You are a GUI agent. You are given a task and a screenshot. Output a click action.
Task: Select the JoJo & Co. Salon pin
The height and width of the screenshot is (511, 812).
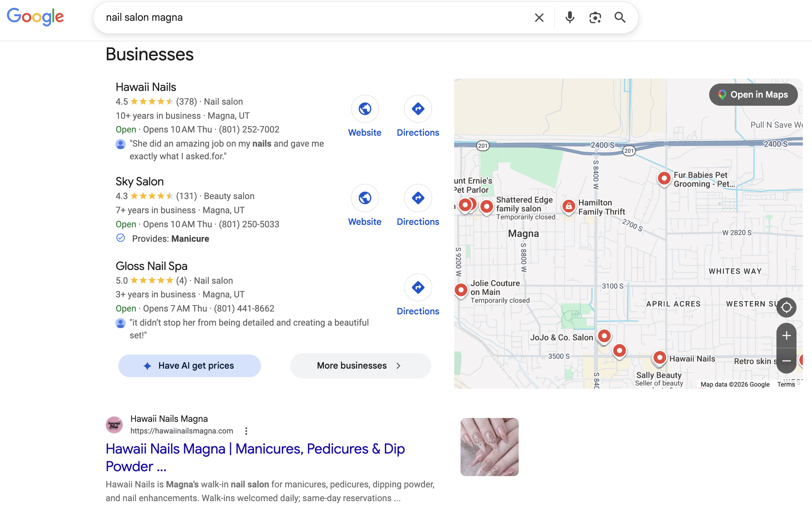[x=604, y=337]
